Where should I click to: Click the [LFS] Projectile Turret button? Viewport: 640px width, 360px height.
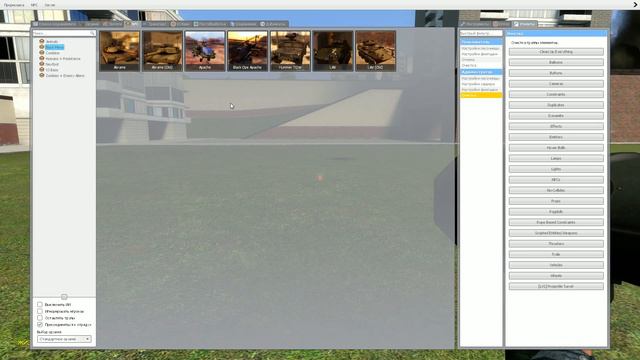point(556,287)
